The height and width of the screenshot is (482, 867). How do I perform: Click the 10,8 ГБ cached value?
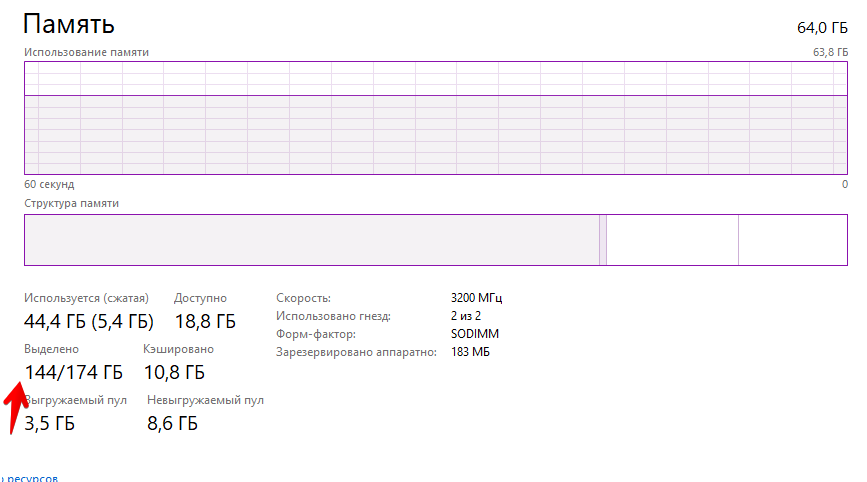(174, 373)
